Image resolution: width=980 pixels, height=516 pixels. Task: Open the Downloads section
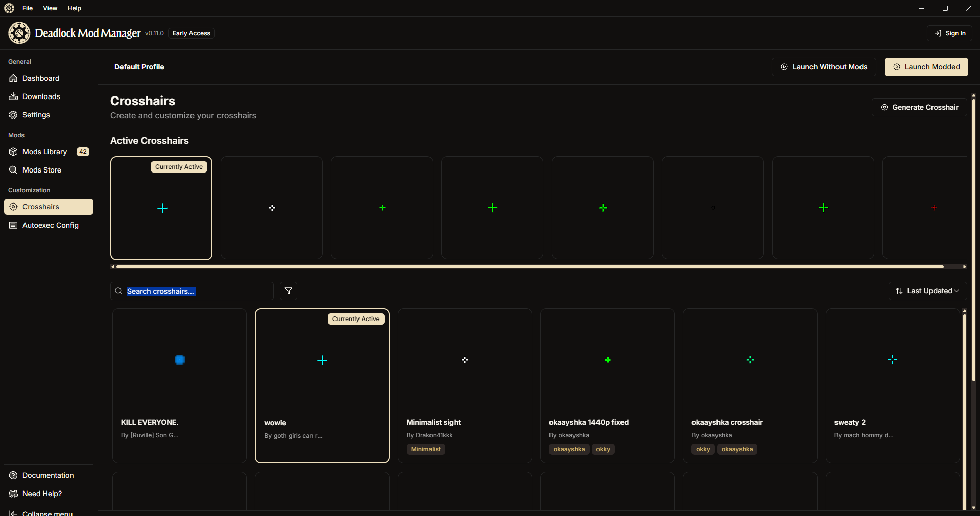pos(41,96)
